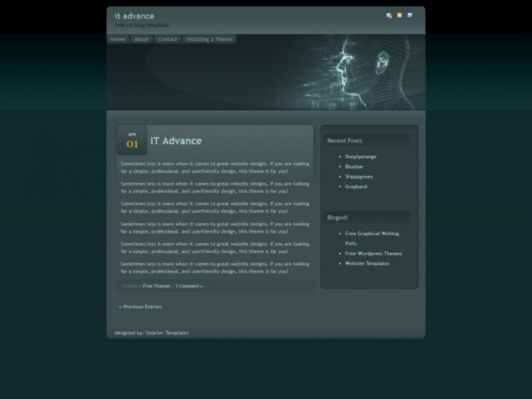Viewport: 532px width, 399px height.
Task: Open Grayband recent post
Action: click(x=356, y=186)
